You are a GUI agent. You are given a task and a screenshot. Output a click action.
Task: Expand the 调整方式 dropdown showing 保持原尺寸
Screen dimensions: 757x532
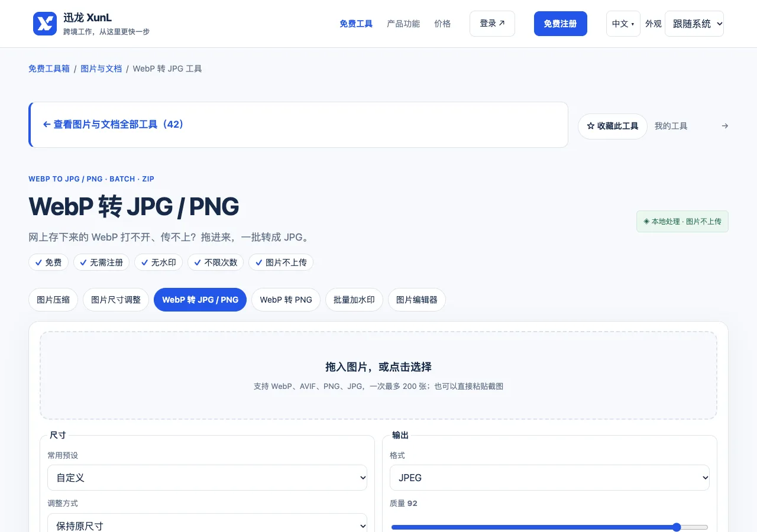[207, 525]
